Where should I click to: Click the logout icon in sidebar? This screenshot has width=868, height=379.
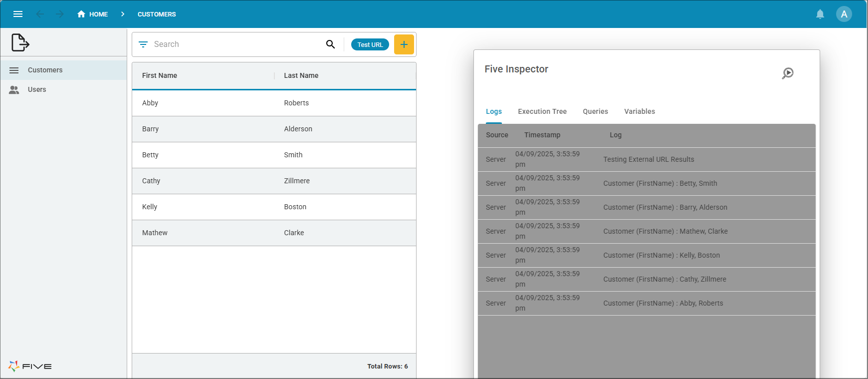(x=20, y=42)
